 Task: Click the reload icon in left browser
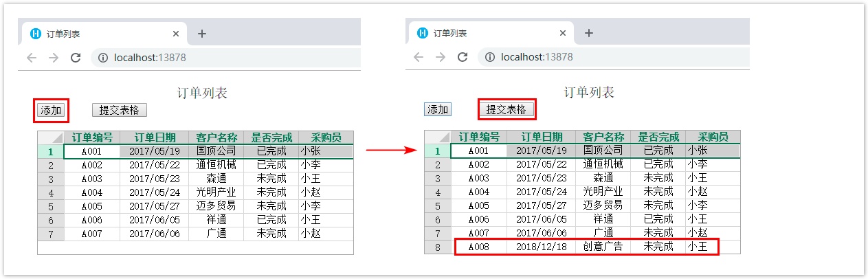(76, 58)
